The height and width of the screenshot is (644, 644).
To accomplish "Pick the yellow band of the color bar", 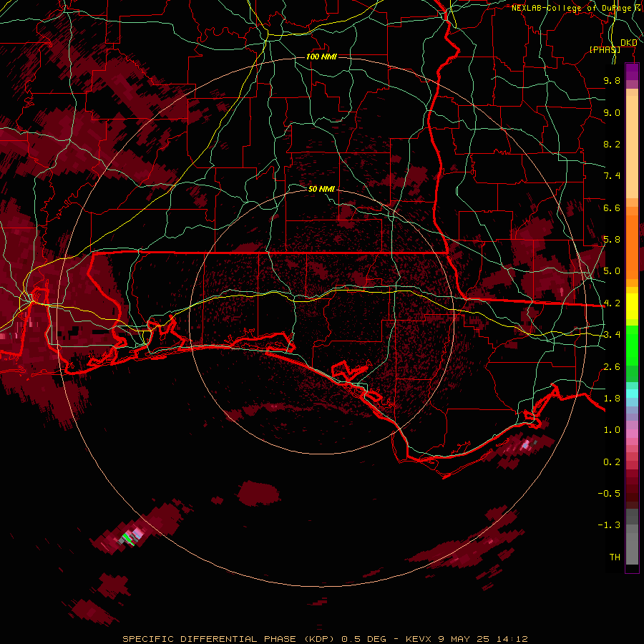I will point(632,306).
